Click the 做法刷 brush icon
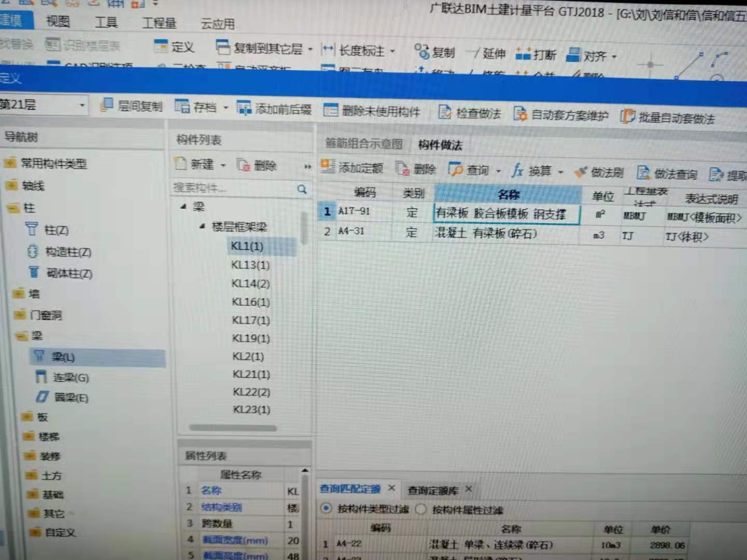 pyautogui.click(x=580, y=172)
